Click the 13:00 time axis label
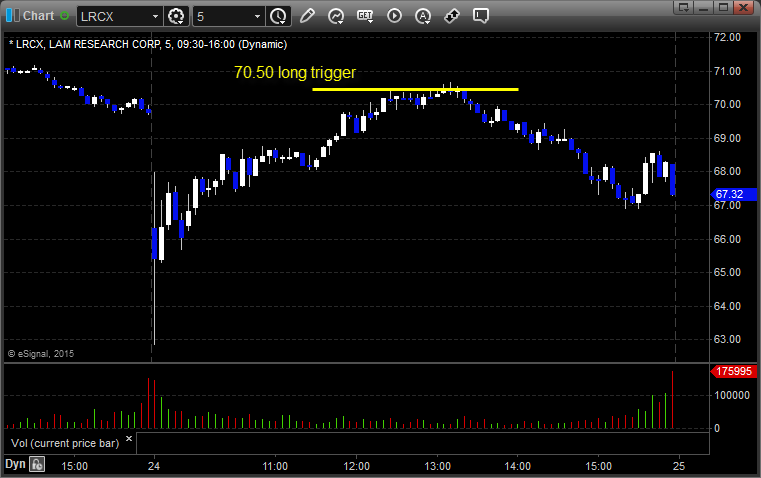This screenshot has height=478, width=761. 437,466
